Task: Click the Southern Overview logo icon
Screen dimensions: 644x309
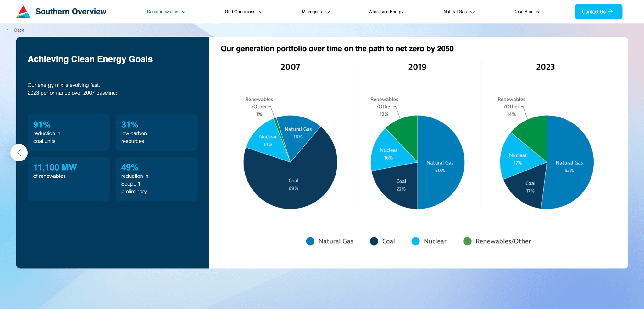Action: tap(23, 12)
